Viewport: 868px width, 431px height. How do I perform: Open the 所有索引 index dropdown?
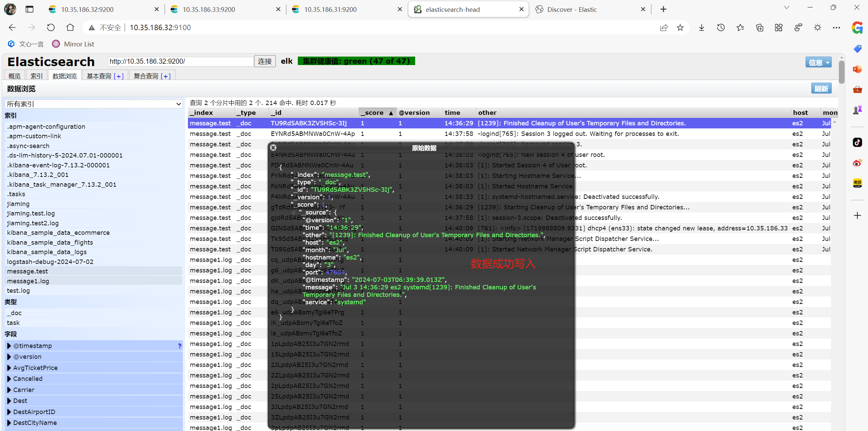(94, 104)
